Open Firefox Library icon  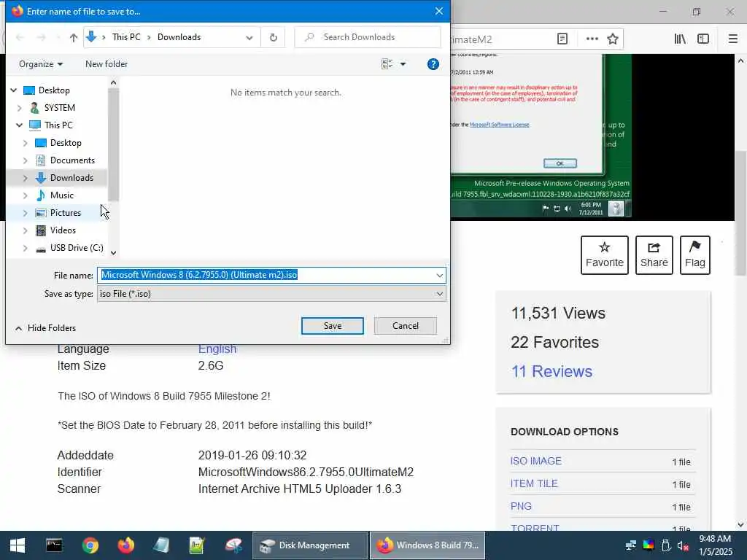(680, 39)
